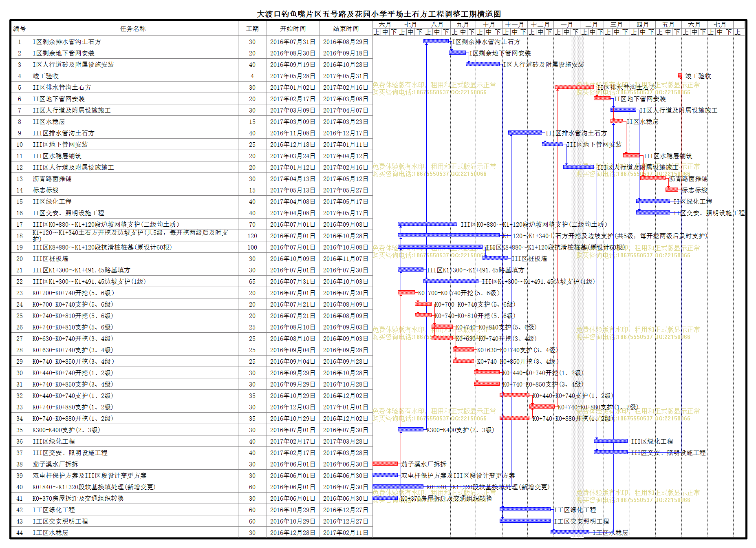Click the red Gantt bar for K0+740~K0+880支护(1、2级)
756x548 pixels.
[x=542, y=407]
